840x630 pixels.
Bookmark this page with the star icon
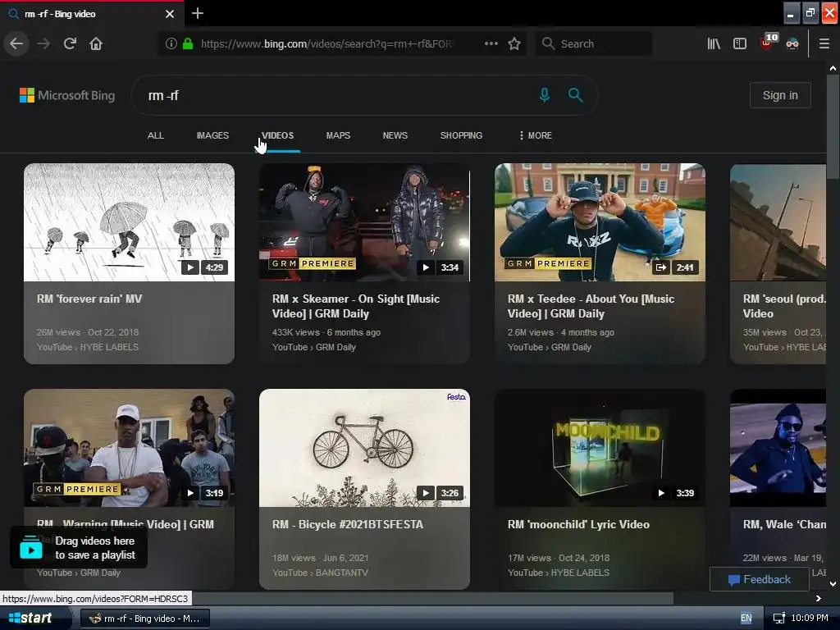click(514, 43)
